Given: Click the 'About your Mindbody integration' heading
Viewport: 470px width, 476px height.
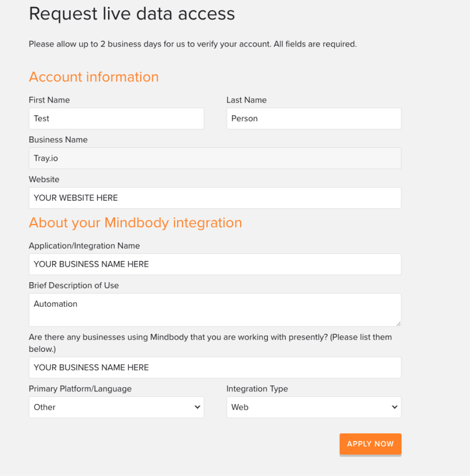Looking at the screenshot, I should pos(135,222).
